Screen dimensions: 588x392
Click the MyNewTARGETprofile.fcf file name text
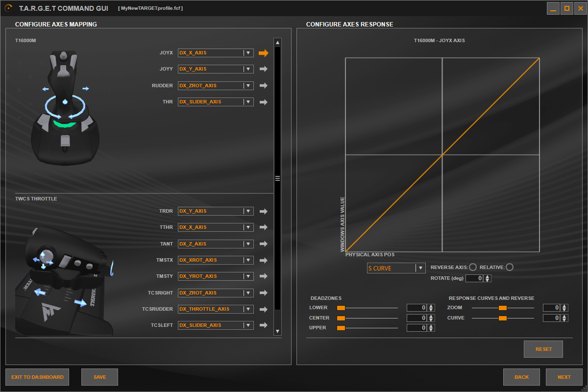coord(151,8)
